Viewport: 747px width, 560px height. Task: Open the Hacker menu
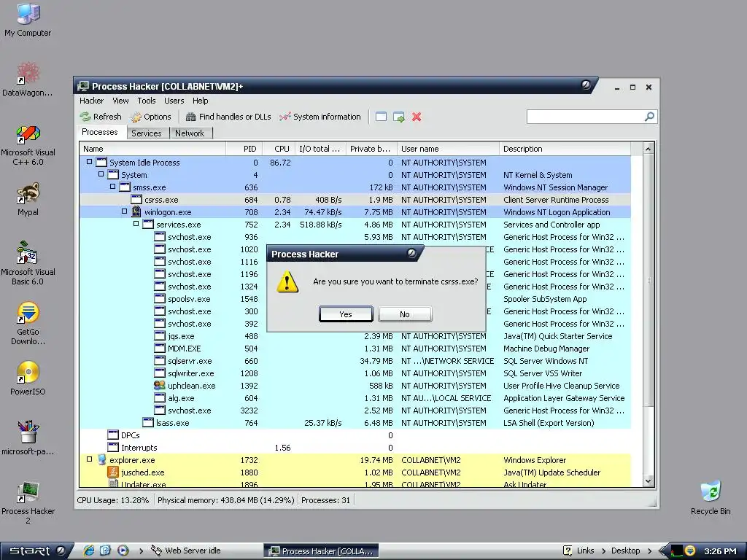pos(91,101)
